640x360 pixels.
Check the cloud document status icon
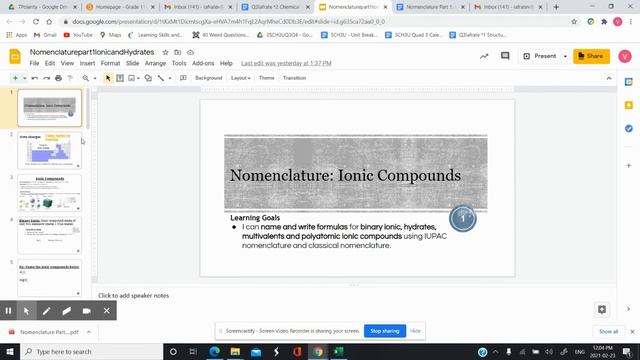click(x=190, y=52)
